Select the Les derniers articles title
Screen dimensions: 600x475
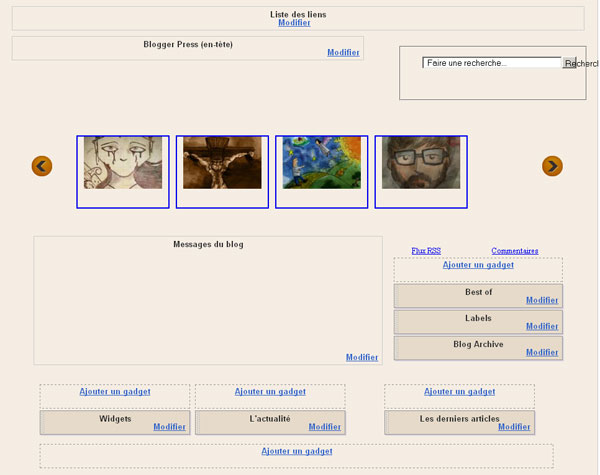tap(460, 419)
